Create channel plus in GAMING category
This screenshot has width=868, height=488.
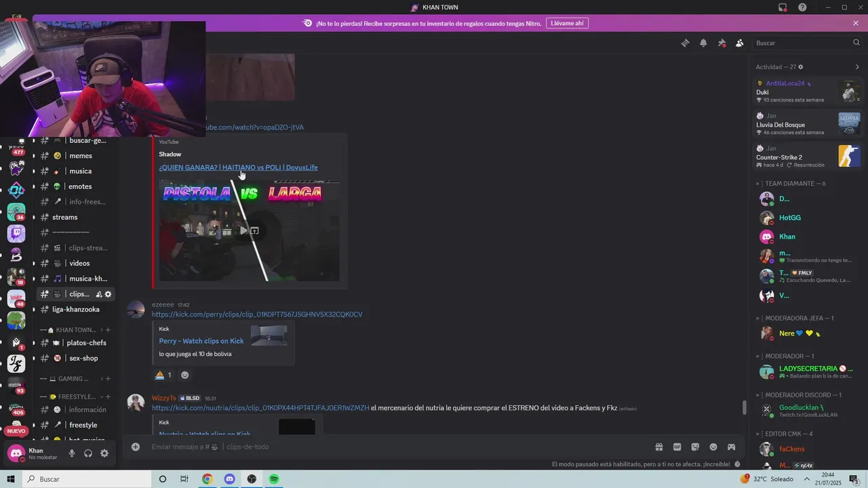tap(108, 379)
